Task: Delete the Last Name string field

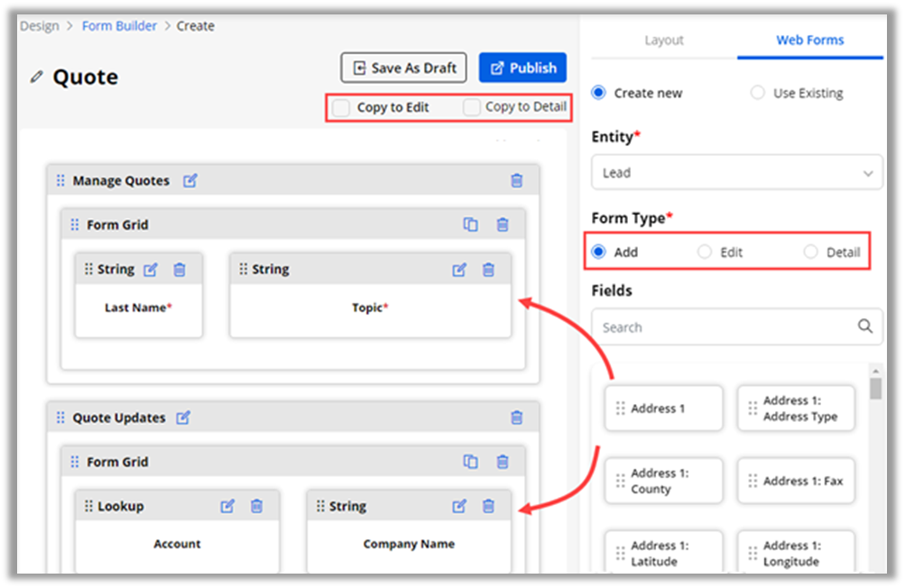Action: pos(180,269)
